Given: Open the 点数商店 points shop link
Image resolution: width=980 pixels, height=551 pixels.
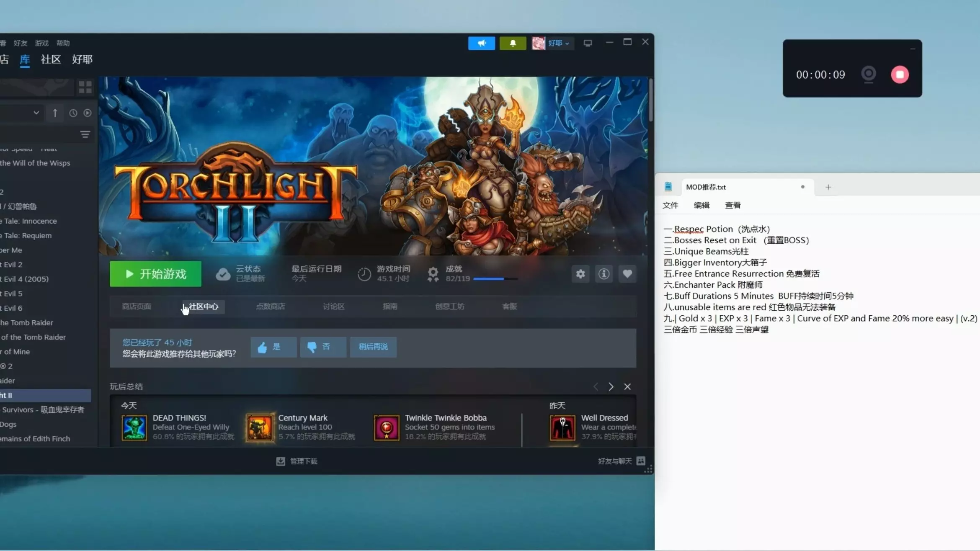Looking at the screenshot, I should click(x=271, y=306).
